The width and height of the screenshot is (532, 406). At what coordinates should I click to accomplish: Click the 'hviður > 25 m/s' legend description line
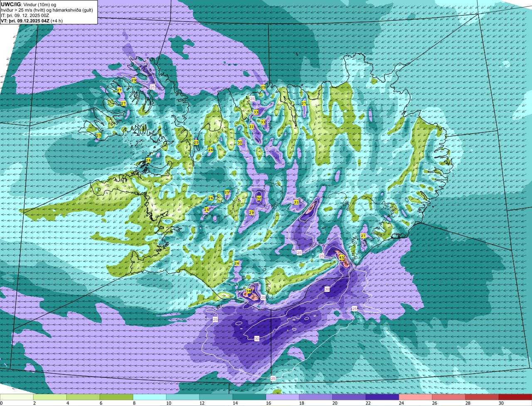pos(47,10)
